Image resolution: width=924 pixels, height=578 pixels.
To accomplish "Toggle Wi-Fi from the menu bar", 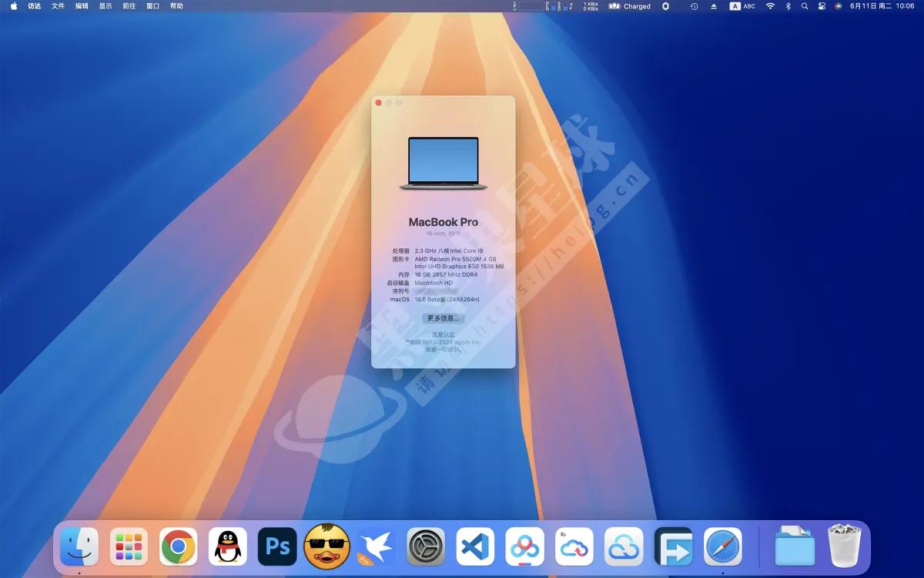I will tap(770, 6).
